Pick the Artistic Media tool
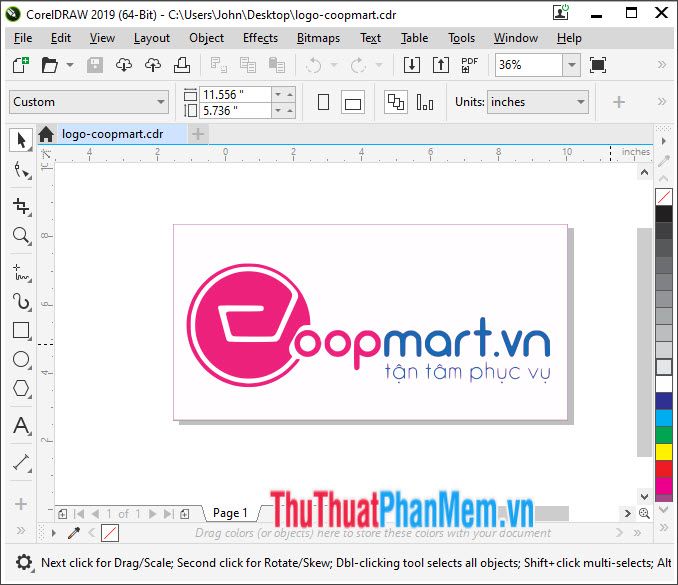Image resolution: width=678 pixels, height=585 pixels. point(21,302)
